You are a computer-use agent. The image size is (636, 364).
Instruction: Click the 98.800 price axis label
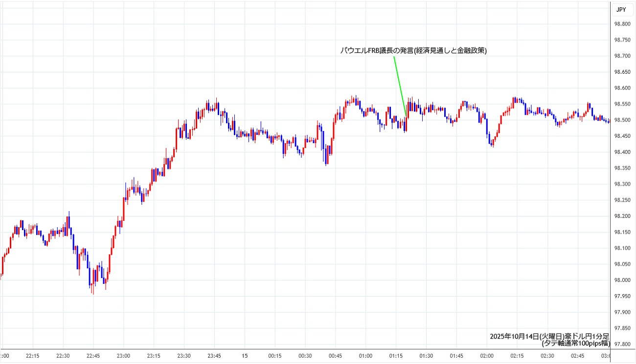[x=622, y=24]
